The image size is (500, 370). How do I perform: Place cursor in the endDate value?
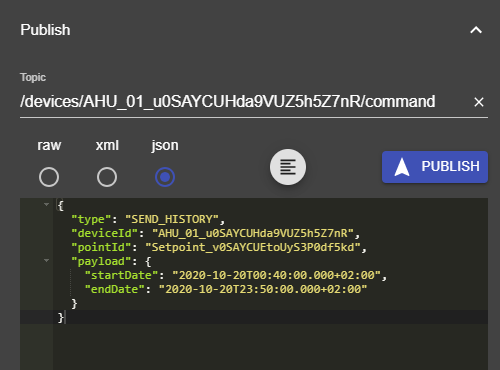pyautogui.click(x=263, y=289)
